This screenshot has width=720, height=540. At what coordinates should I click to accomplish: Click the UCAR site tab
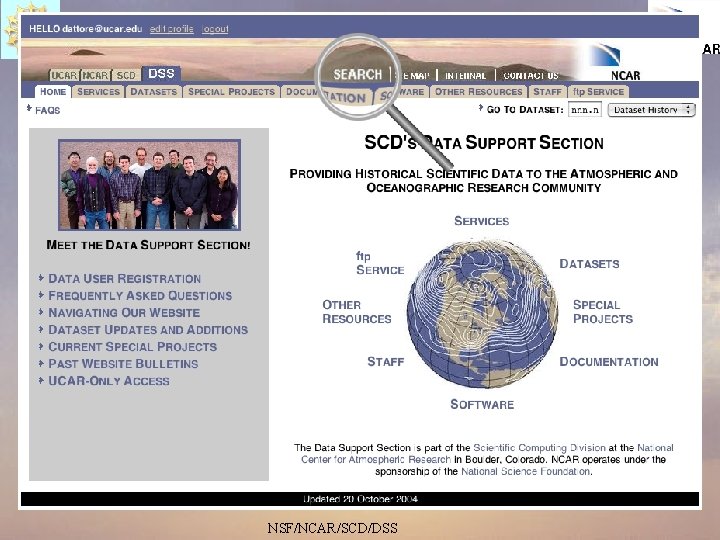point(64,75)
